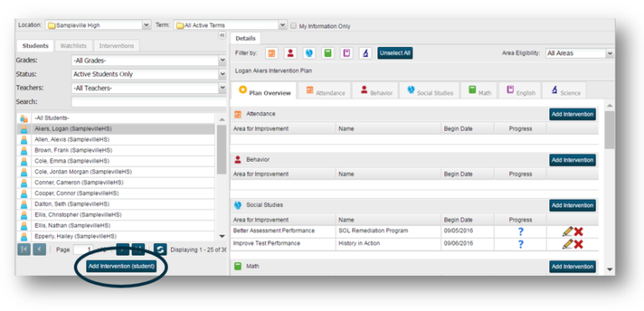The width and height of the screenshot is (644, 311).
Task: Click the student icon beside Allen, Alexis
Action: tap(23, 140)
